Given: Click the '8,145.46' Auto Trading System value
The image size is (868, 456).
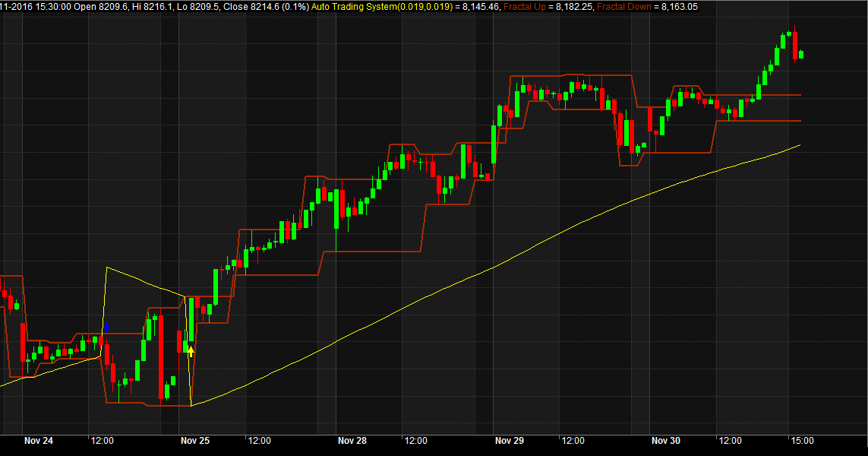Looking at the screenshot, I should click(481, 7).
